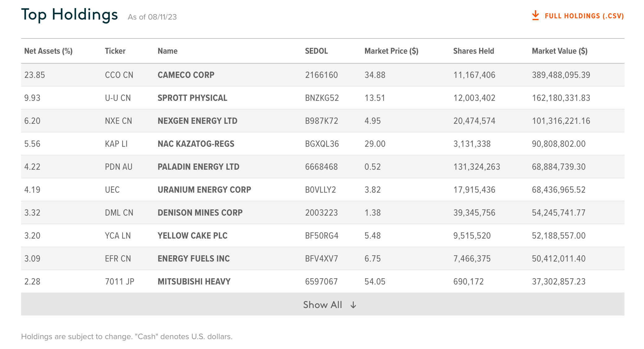Click ticker PDN AU
The image size is (644, 349).
(119, 167)
